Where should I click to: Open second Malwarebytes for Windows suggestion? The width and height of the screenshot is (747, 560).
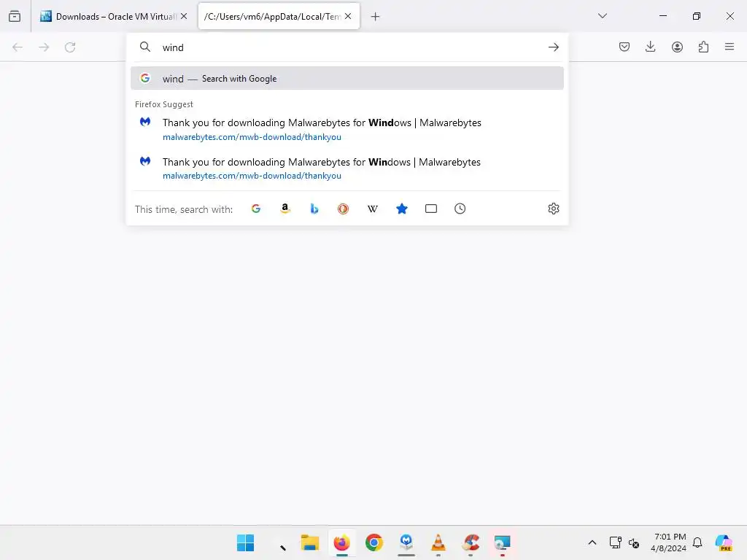tap(347, 168)
